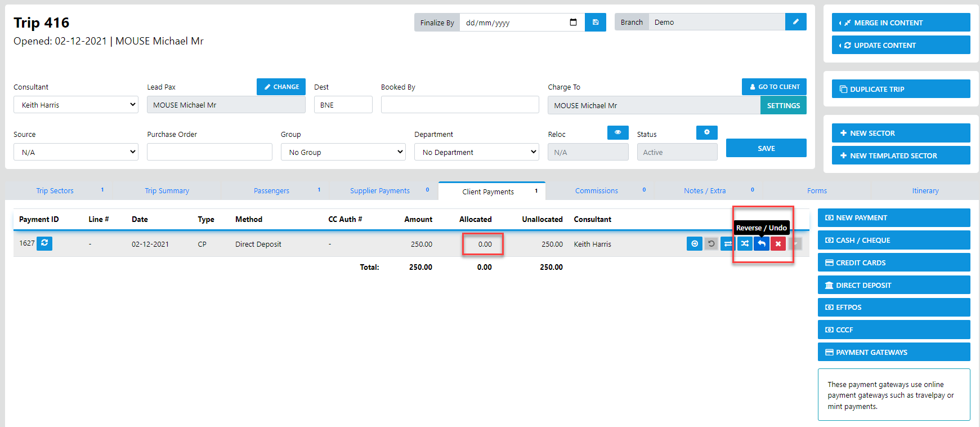Click the shuffle icon on payment 1627

click(745, 244)
